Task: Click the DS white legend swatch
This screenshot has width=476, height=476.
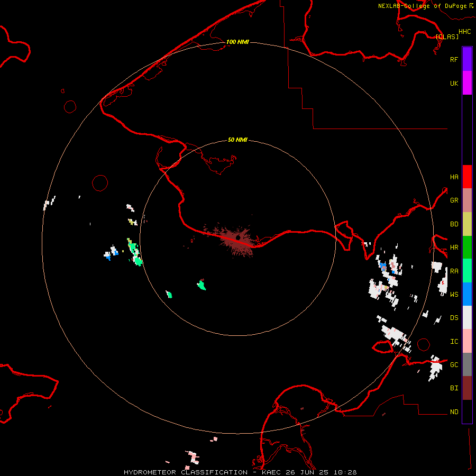Action: (467, 317)
